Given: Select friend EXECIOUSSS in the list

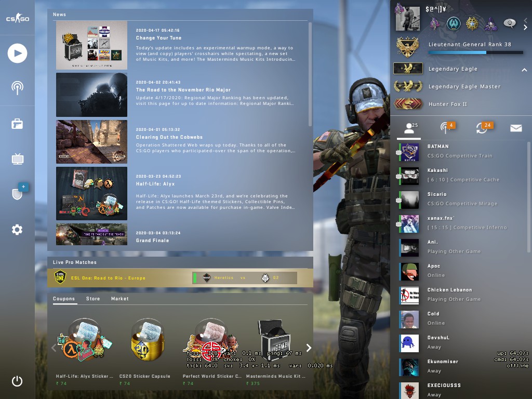Looking at the screenshot, I should [x=462, y=390].
